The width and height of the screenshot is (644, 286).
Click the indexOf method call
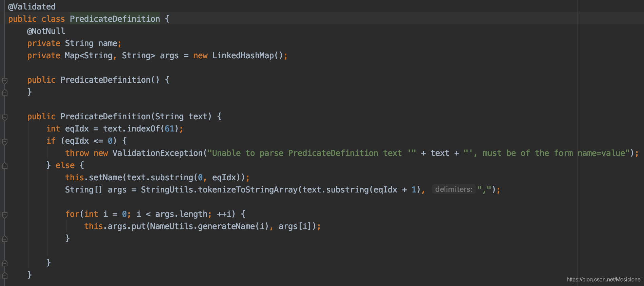pos(143,129)
